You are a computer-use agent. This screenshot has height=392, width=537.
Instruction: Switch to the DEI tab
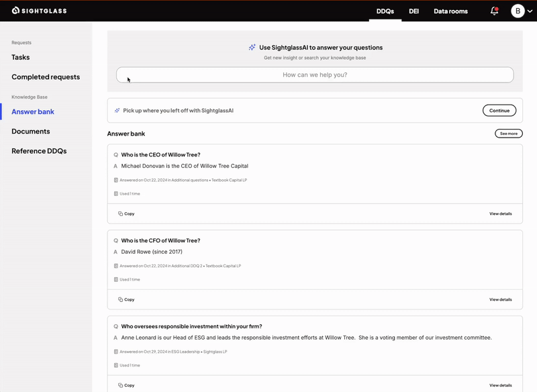tap(413, 11)
